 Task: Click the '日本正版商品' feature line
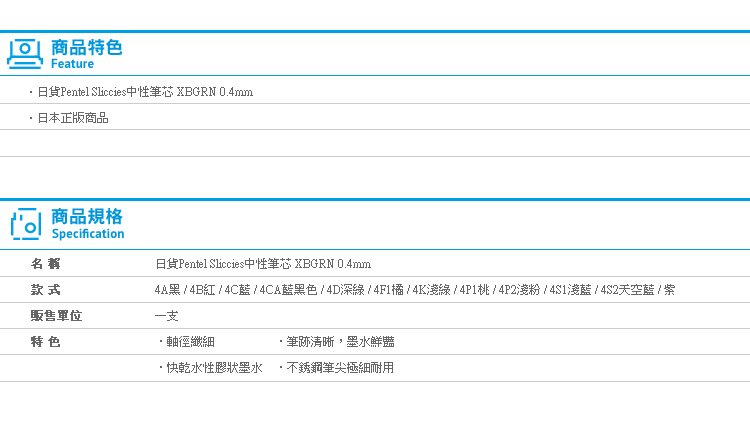73,118
